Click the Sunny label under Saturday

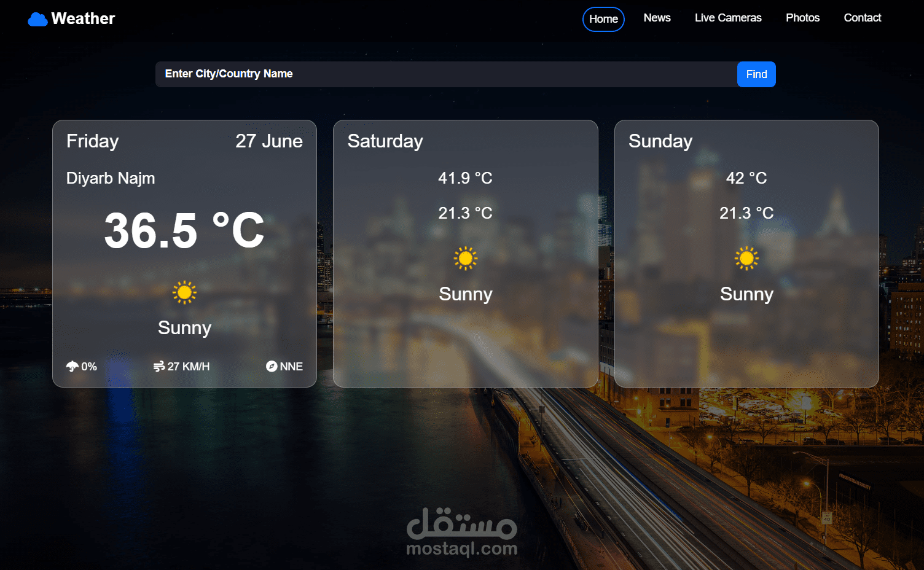(x=466, y=294)
